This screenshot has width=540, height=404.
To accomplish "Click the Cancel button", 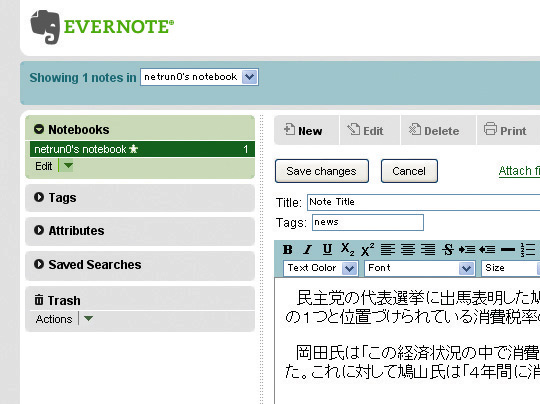I will coord(409,171).
